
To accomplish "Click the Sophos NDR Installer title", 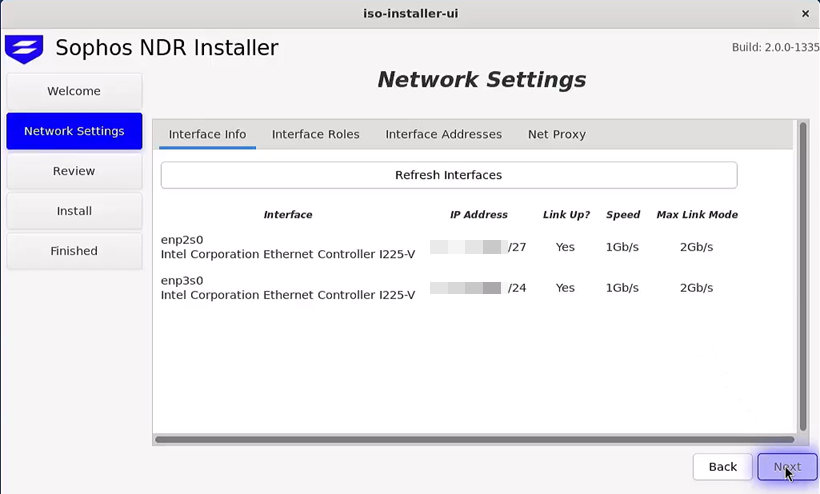I will click(x=167, y=48).
